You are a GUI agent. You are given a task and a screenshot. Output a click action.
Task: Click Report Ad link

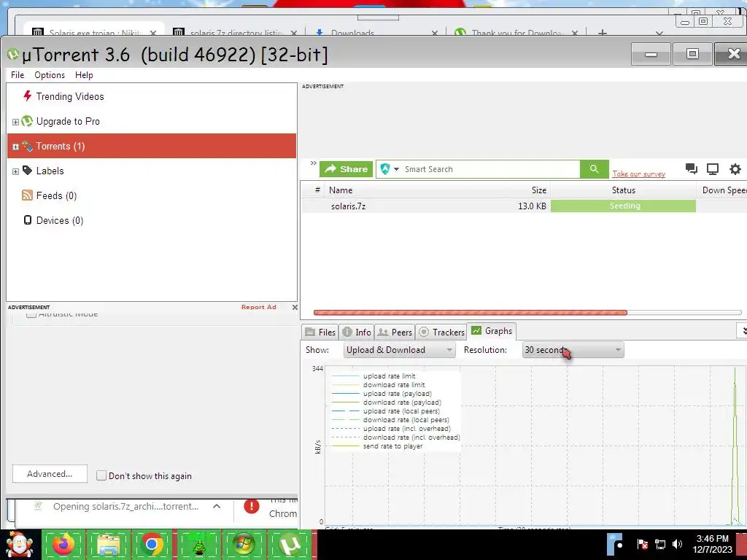(x=259, y=307)
